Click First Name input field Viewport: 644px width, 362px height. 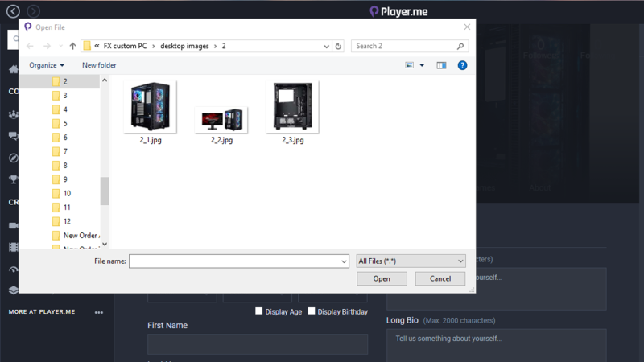258,344
